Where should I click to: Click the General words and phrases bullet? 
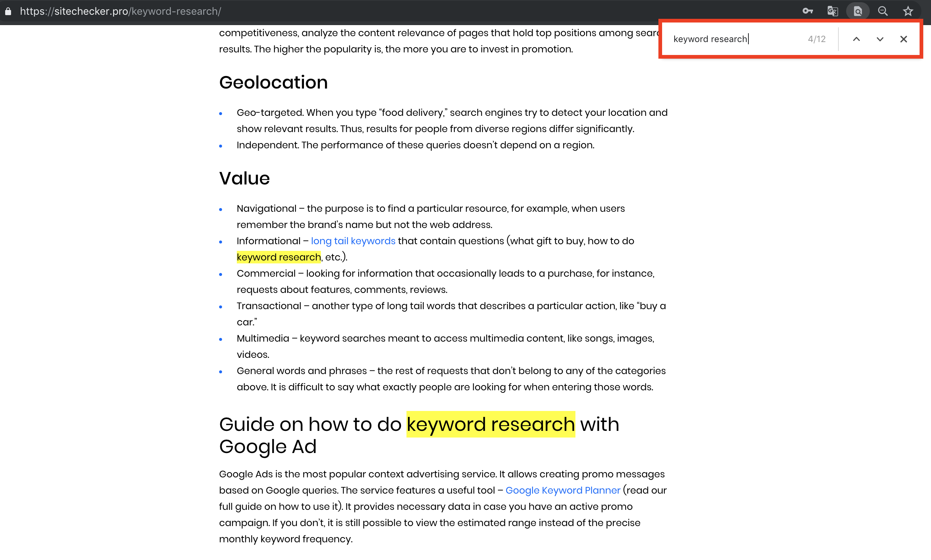point(451,379)
